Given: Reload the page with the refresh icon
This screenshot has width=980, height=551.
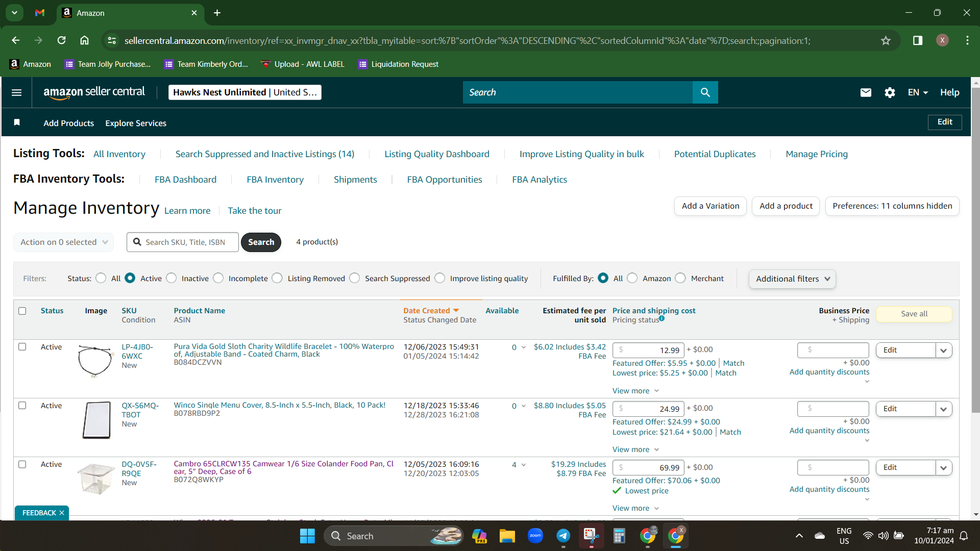Looking at the screenshot, I should tap(61, 40).
